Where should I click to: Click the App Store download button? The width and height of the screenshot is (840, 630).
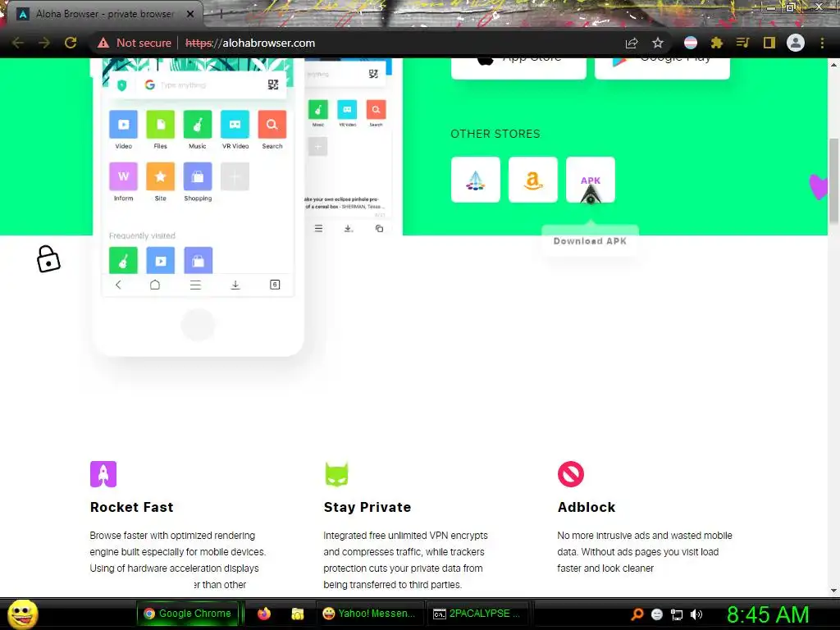[x=518, y=68]
